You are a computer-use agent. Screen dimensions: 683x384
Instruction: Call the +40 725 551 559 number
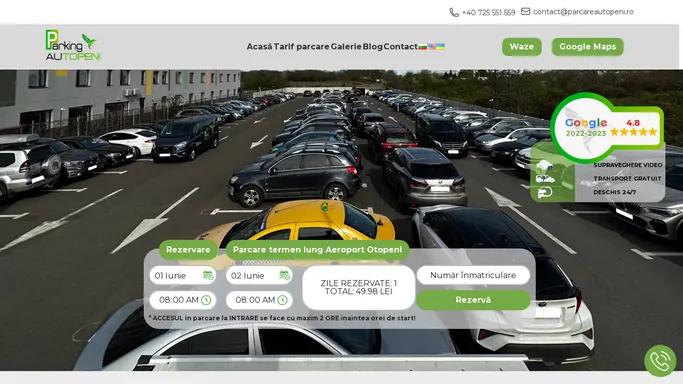(482, 12)
